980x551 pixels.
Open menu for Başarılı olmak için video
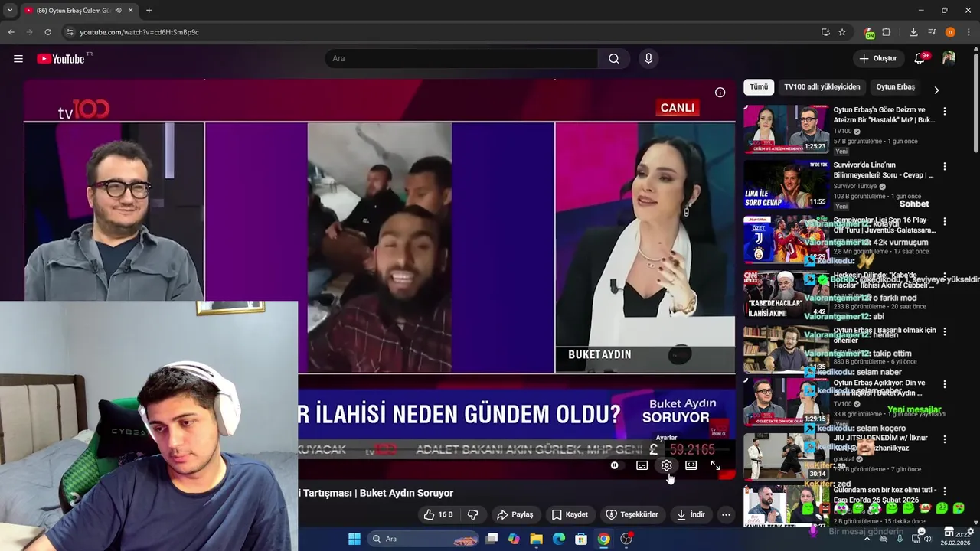(x=944, y=331)
